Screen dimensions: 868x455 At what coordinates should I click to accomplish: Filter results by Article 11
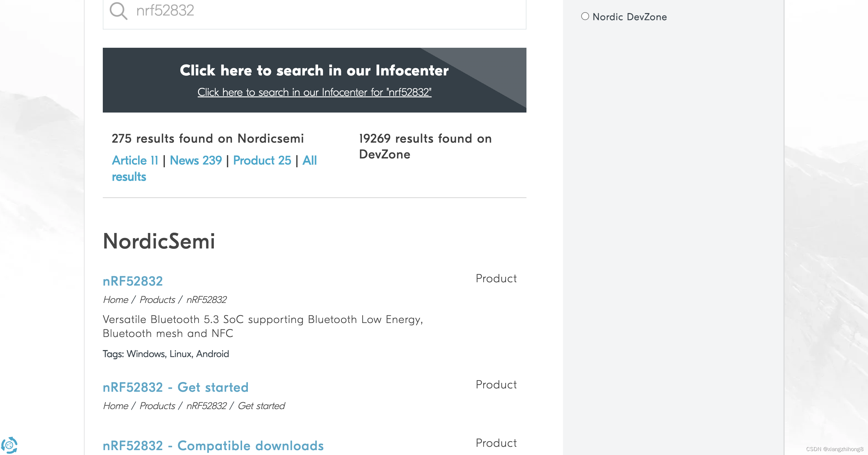click(x=135, y=160)
